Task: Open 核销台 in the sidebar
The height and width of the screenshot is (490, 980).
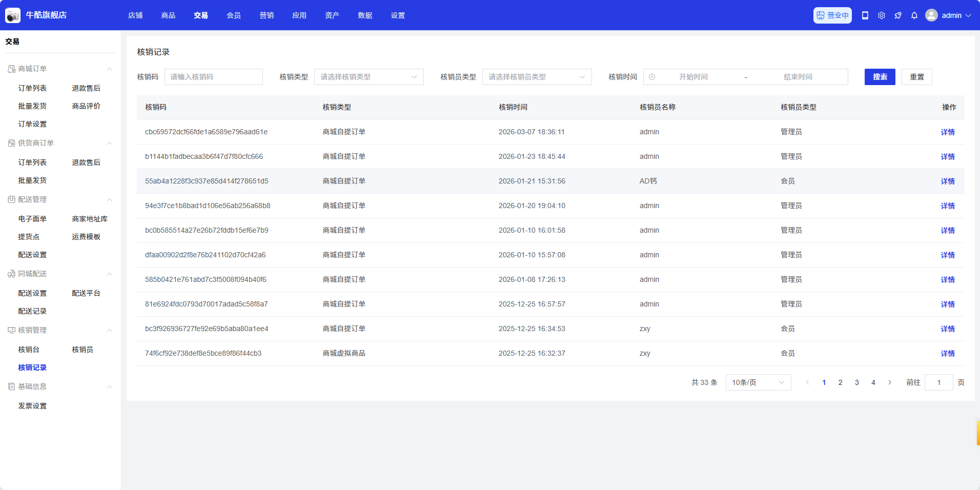Action: click(29, 350)
